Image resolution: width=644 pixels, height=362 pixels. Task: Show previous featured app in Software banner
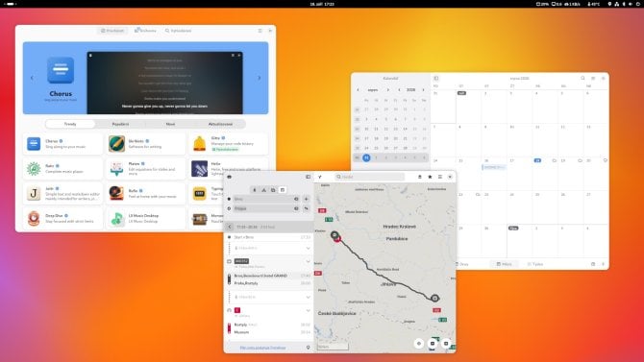[32, 78]
